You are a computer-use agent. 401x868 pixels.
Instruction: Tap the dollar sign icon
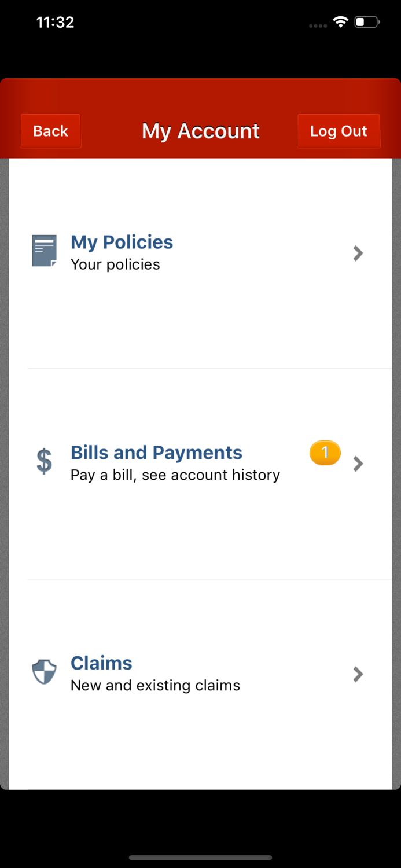(44, 462)
